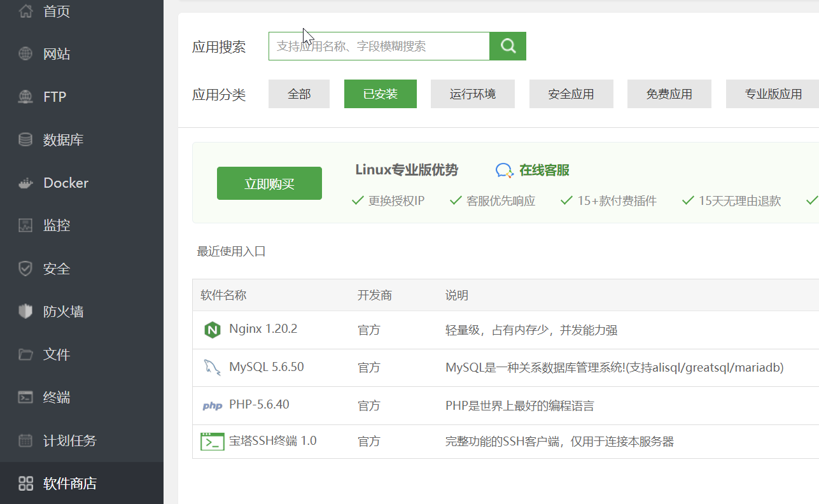Click the terminal icon beside 终端
This screenshot has height=504, width=819.
pos(25,398)
